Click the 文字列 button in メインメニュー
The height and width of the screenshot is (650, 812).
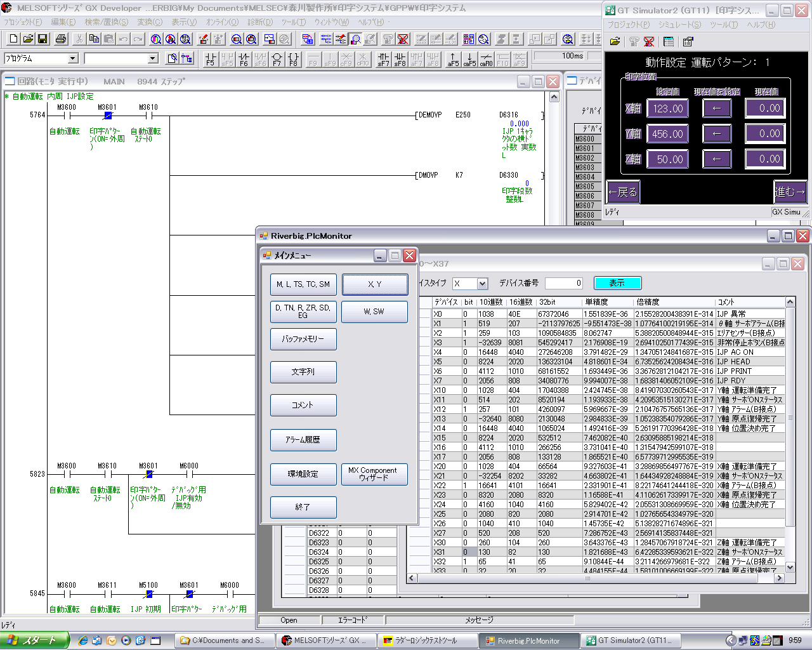[303, 372]
